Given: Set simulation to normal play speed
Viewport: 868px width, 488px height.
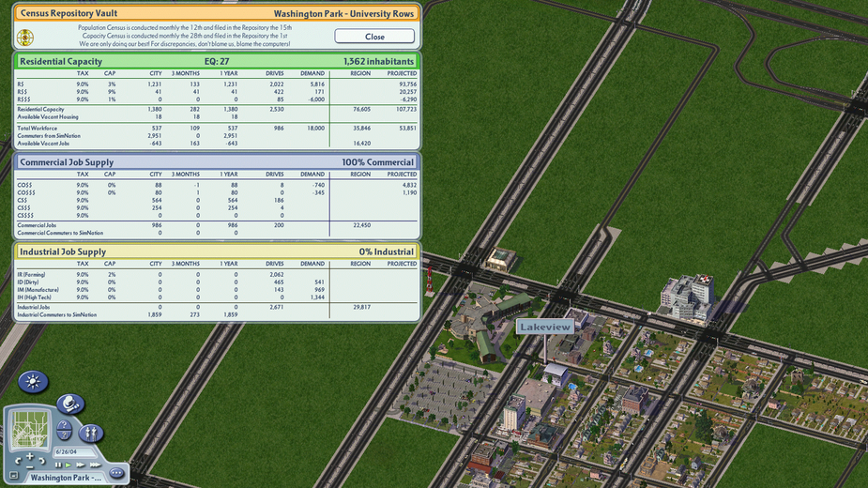Looking at the screenshot, I should 69,465.
